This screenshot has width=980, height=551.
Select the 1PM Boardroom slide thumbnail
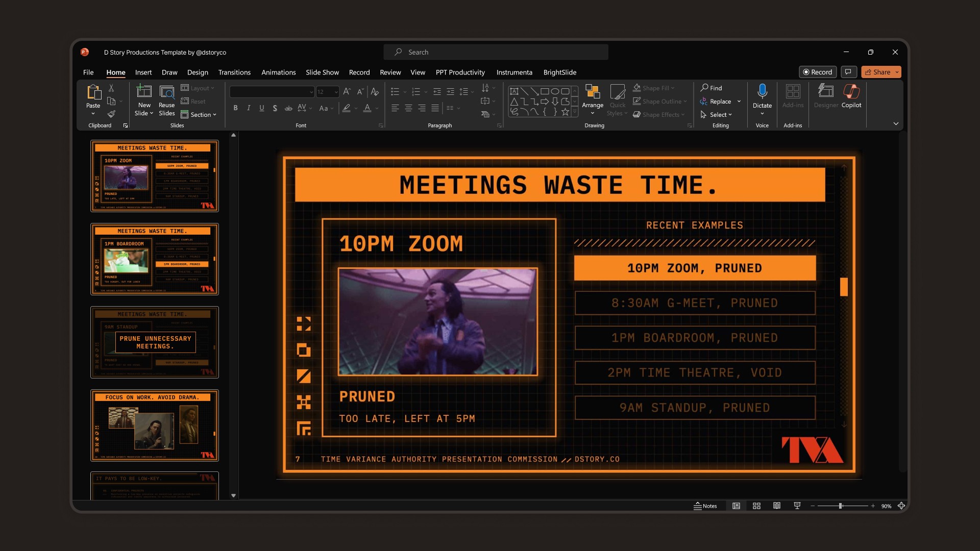click(154, 259)
